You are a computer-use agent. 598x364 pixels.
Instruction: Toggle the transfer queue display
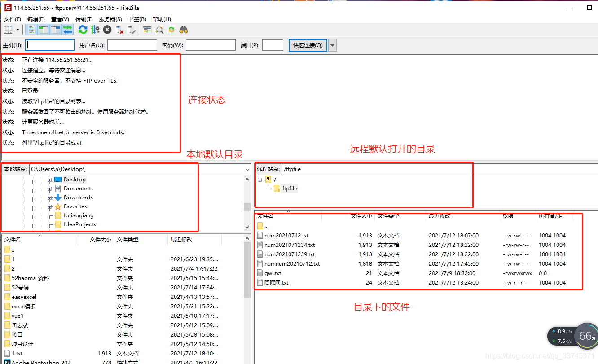[67, 30]
